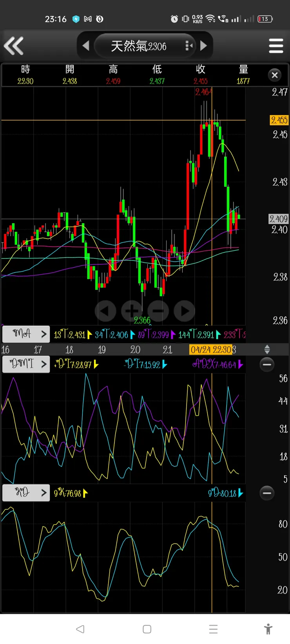Viewport: 290px width, 644px height.
Task: Tap the battery indicator in status bar
Action: click(265, 19)
